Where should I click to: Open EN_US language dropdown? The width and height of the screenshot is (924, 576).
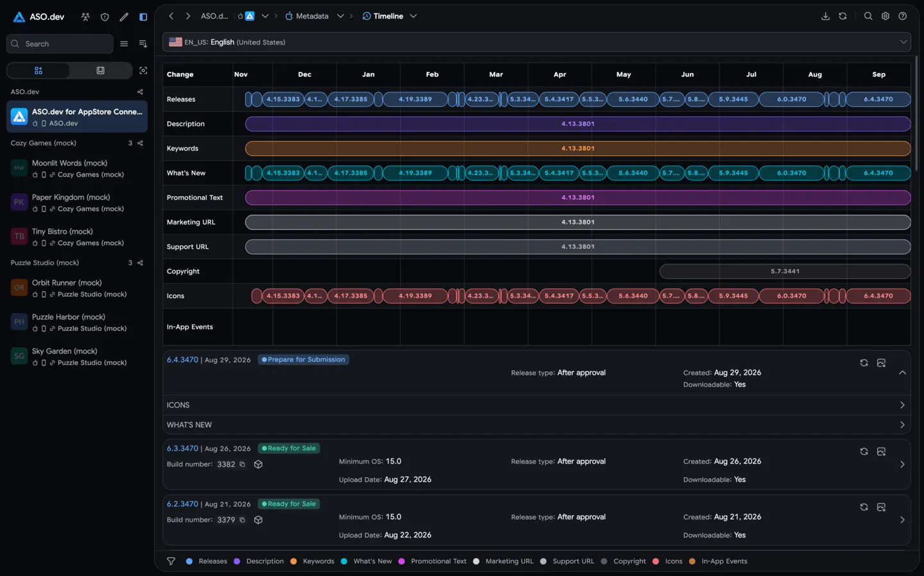tap(538, 42)
